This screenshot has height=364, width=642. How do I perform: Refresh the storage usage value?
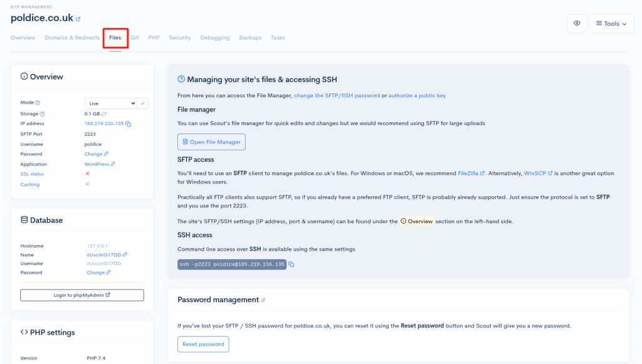104,114
